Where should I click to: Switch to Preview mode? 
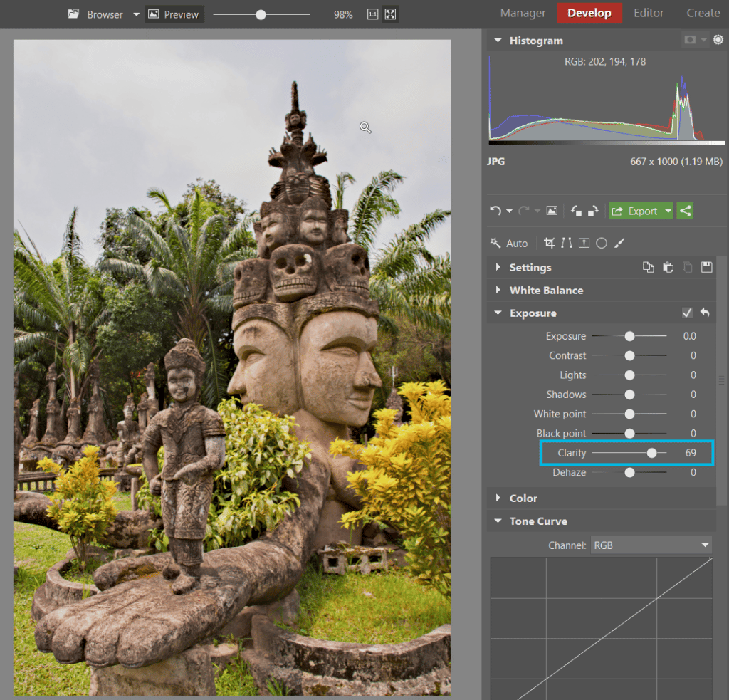(174, 14)
